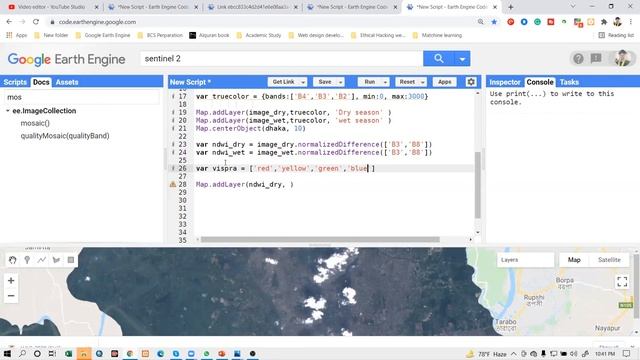Open the Save dropdown arrow
Image resolution: width=640 pixels, height=360 pixels.
(340, 82)
